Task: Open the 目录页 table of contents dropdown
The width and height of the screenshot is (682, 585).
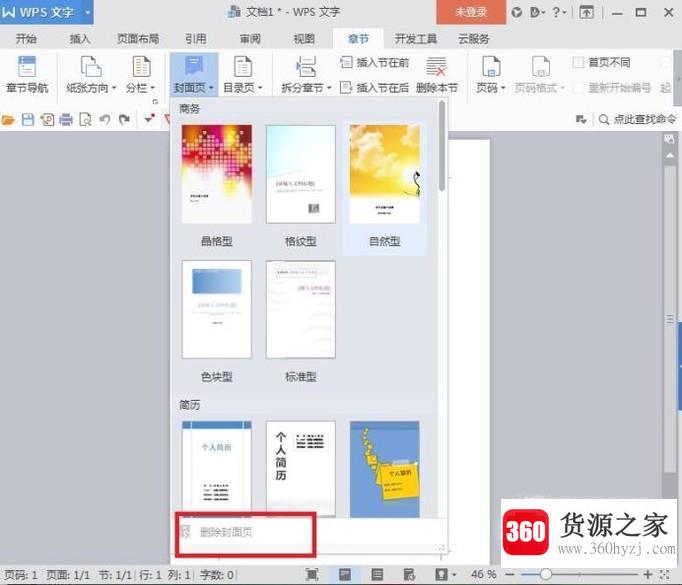Action: 243,74
